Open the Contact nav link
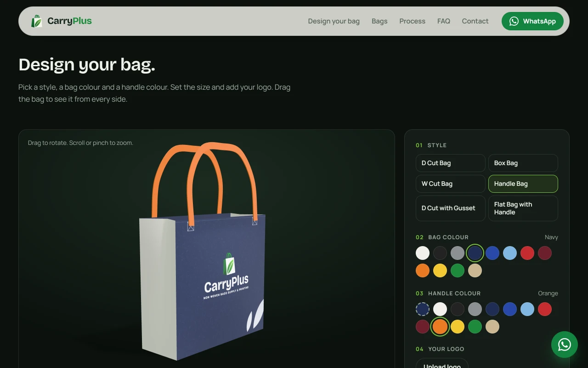 coord(475,21)
